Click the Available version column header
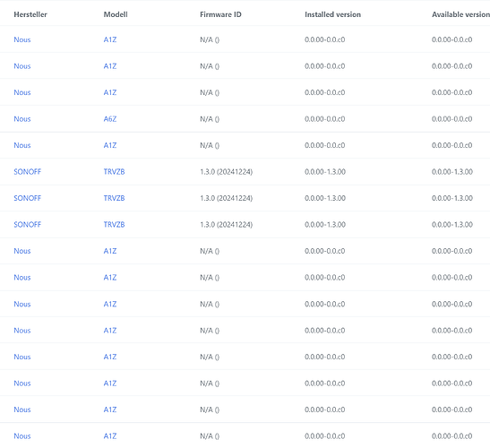490x448 pixels. tap(460, 14)
